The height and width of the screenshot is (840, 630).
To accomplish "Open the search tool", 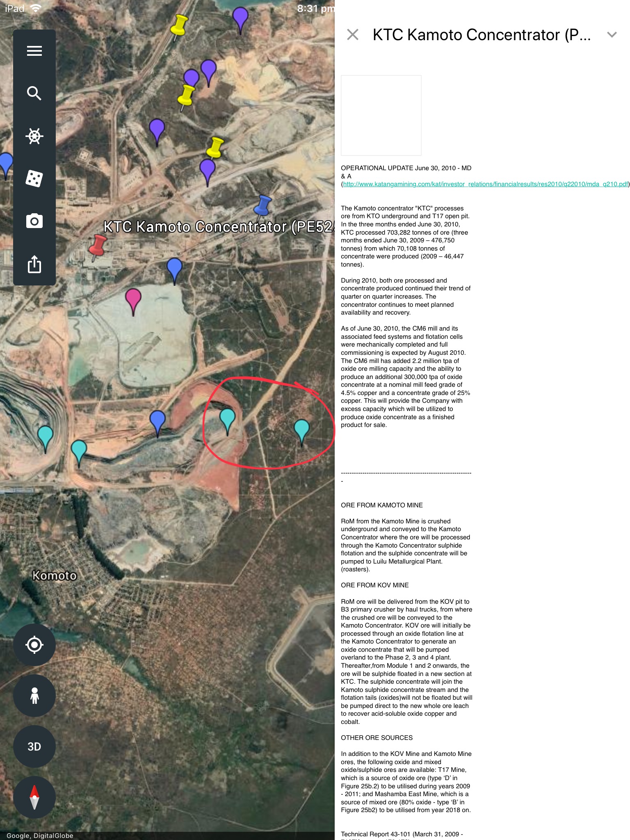I will tap(34, 94).
